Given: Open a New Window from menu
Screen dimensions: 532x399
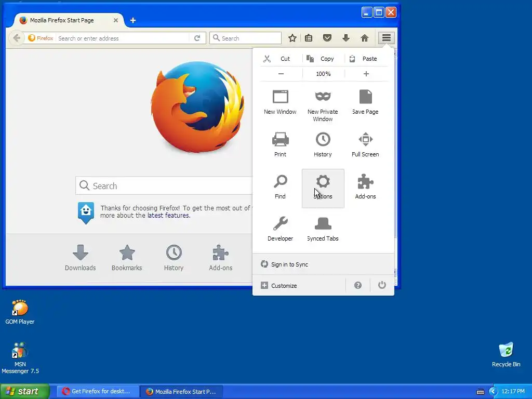Looking at the screenshot, I should (280, 102).
